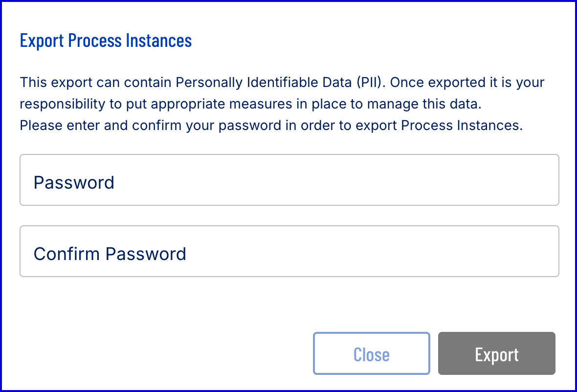The width and height of the screenshot is (577, 392).
Task: Focus the Confirm Password input field
Action: point(288,251)
